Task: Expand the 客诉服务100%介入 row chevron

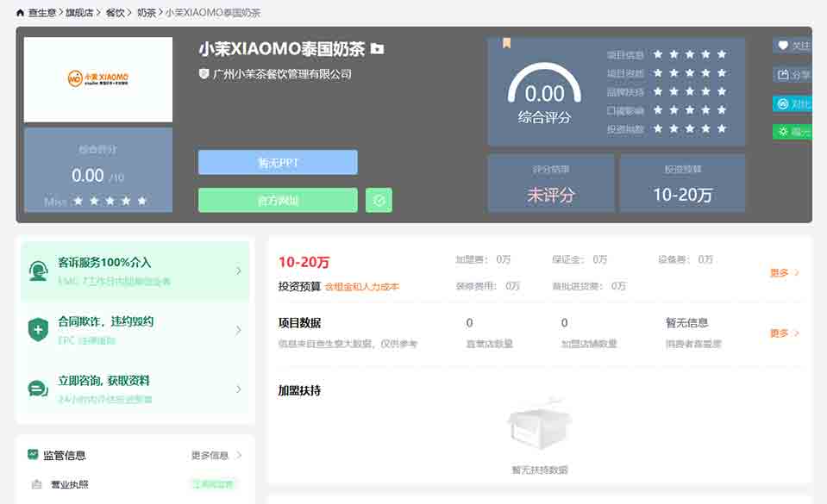Action: click(239, 271)
